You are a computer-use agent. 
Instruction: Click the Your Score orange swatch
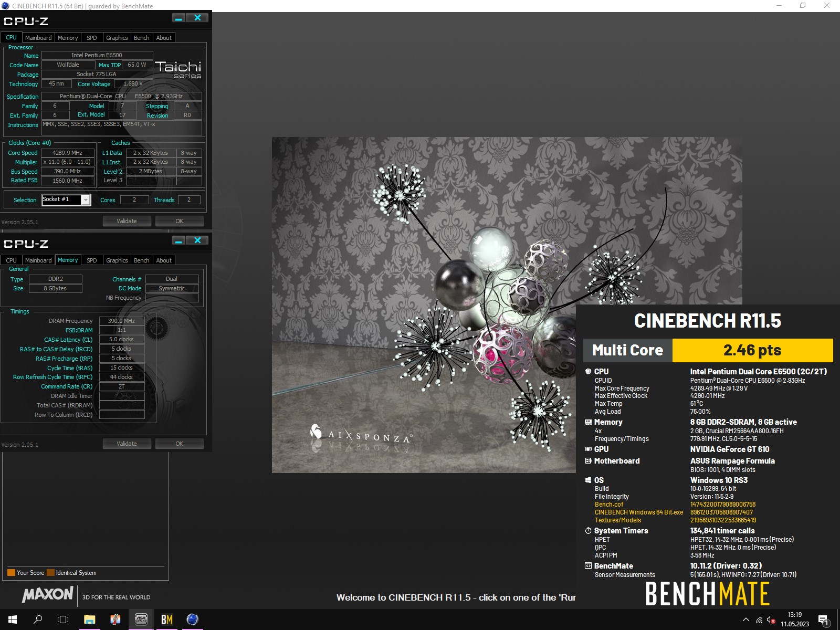[x=11, y=573]
